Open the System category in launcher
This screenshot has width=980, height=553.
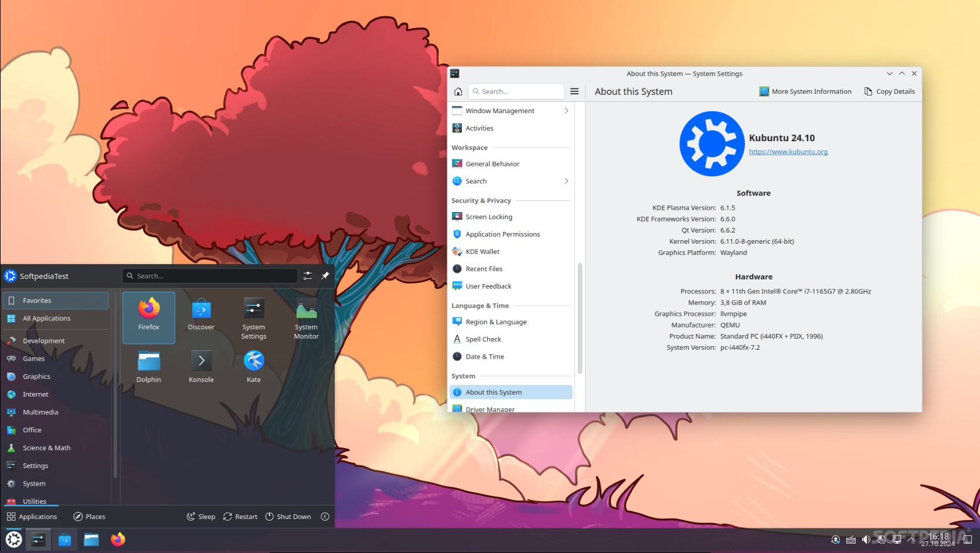(x=56, y=484)
